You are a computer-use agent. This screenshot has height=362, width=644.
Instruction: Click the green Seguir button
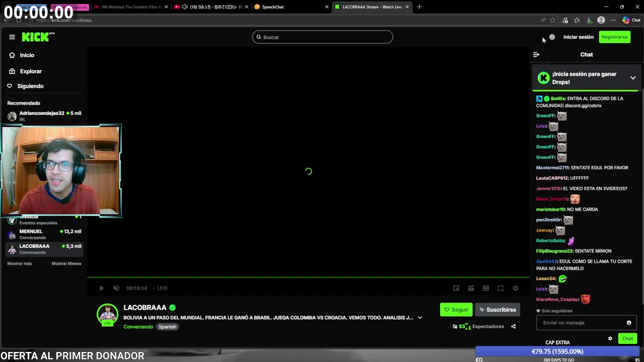(456, 310)
